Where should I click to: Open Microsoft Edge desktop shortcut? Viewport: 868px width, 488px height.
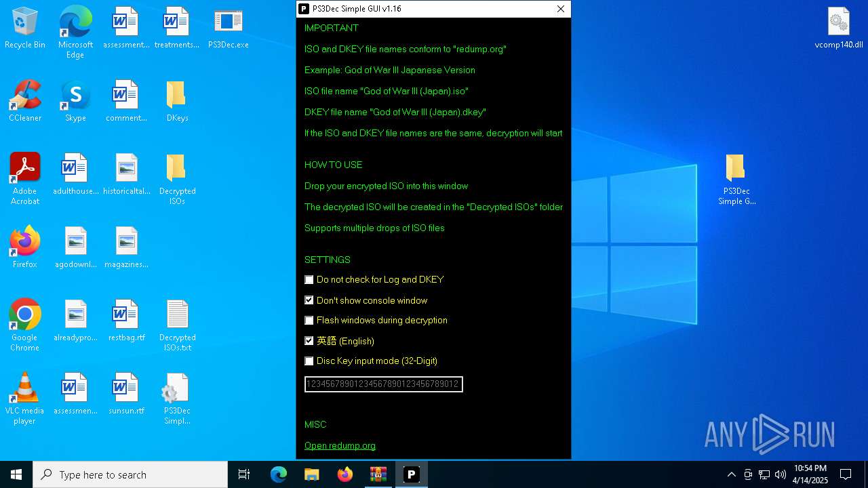(x=75, y=32)
